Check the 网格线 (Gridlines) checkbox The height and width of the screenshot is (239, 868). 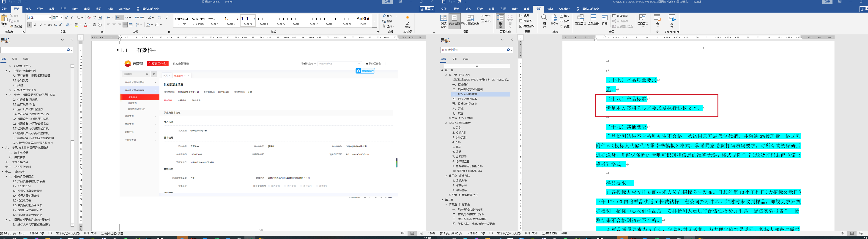tap(521, 21)
